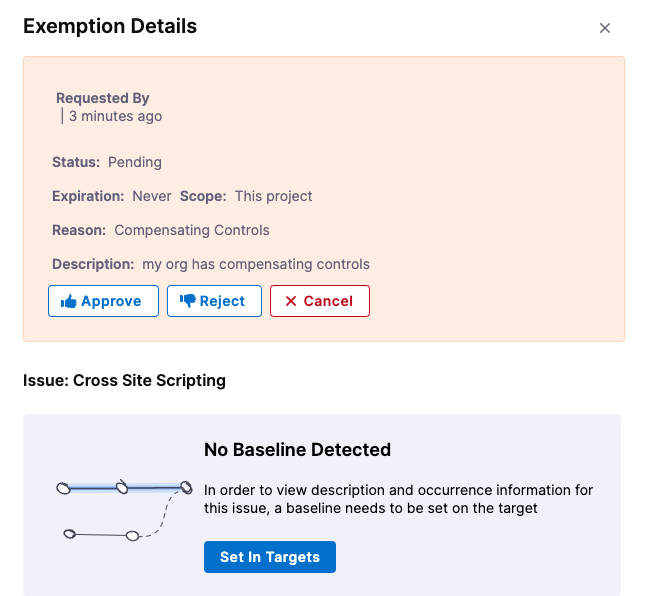
Task: Click the Expiration Never value
Action: click(152, 196)
